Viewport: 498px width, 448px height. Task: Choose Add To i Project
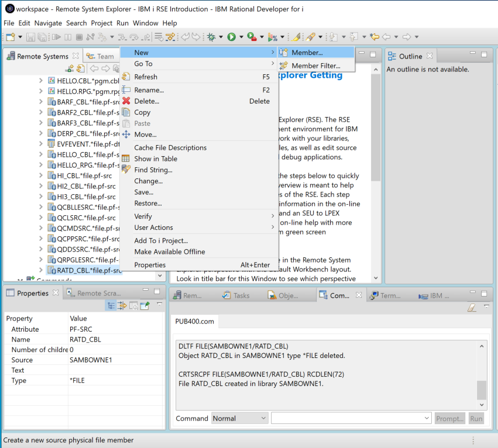pyautogui.click(x=199, y=240)
